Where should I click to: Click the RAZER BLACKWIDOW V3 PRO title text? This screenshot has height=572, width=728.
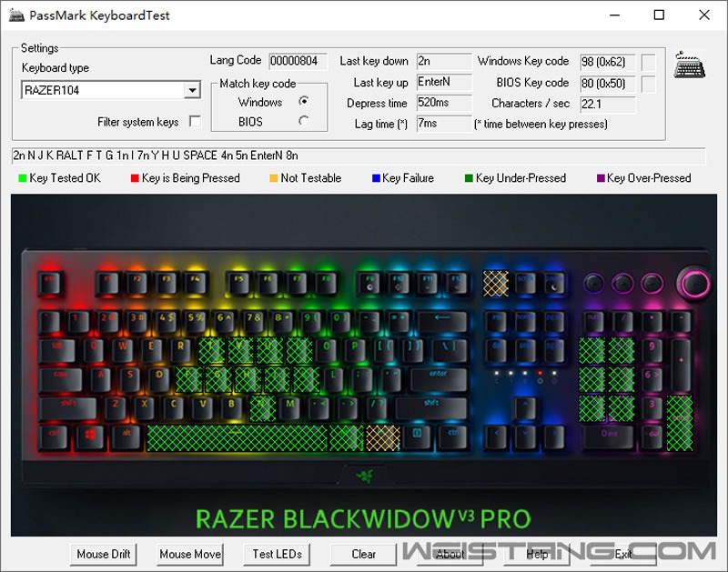(363, 518)
